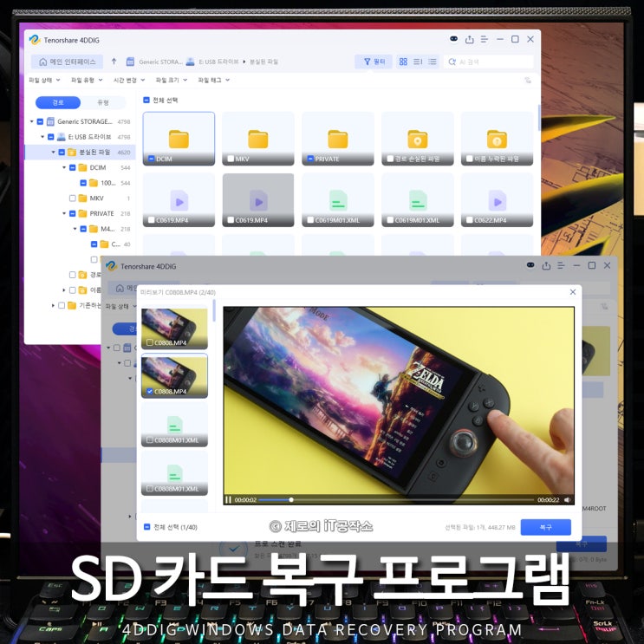The height and width of the screenshot is (644, 644).
Task: Check the checkbox on C0622.MP4 card
Action: coord(470,220)
